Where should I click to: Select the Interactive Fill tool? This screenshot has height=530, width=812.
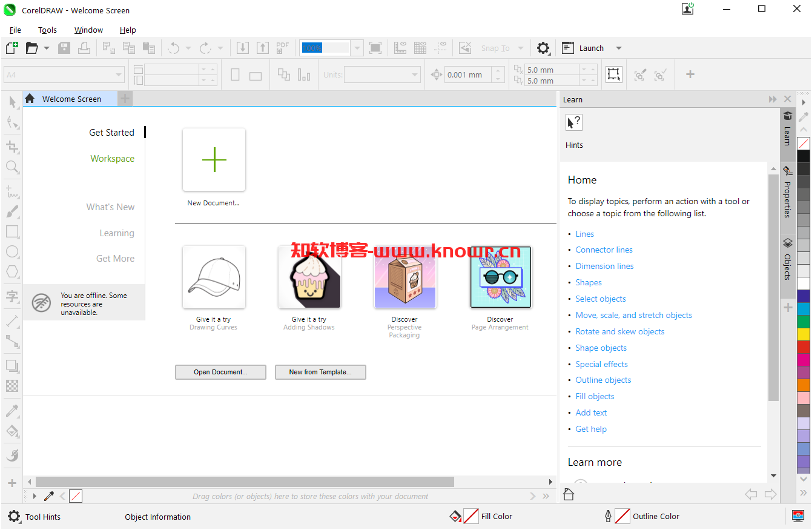12,431
